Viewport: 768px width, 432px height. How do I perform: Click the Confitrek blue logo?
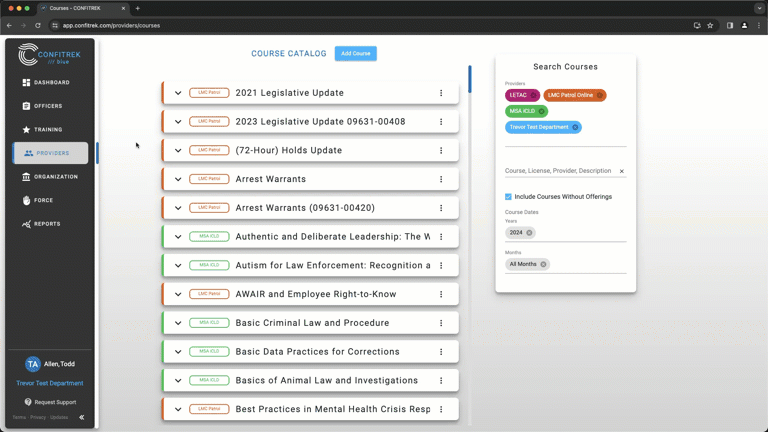pos(49,54)
